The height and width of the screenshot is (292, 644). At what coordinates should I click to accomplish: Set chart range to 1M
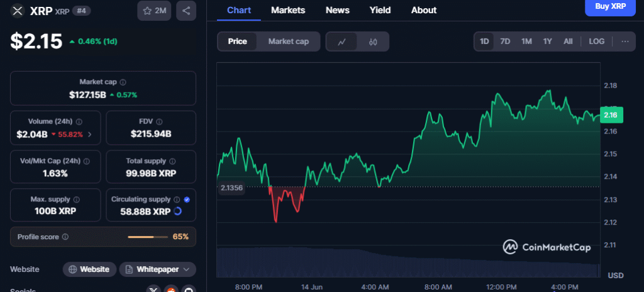(526, 42)
